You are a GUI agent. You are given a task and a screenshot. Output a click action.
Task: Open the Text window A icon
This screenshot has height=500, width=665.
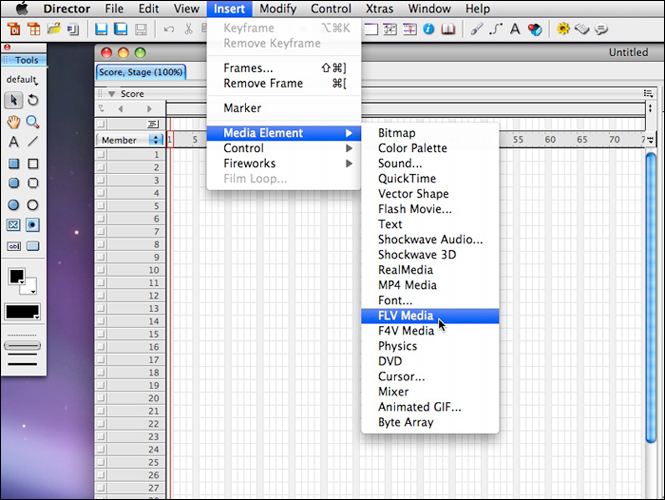click(x=515, y=29)
